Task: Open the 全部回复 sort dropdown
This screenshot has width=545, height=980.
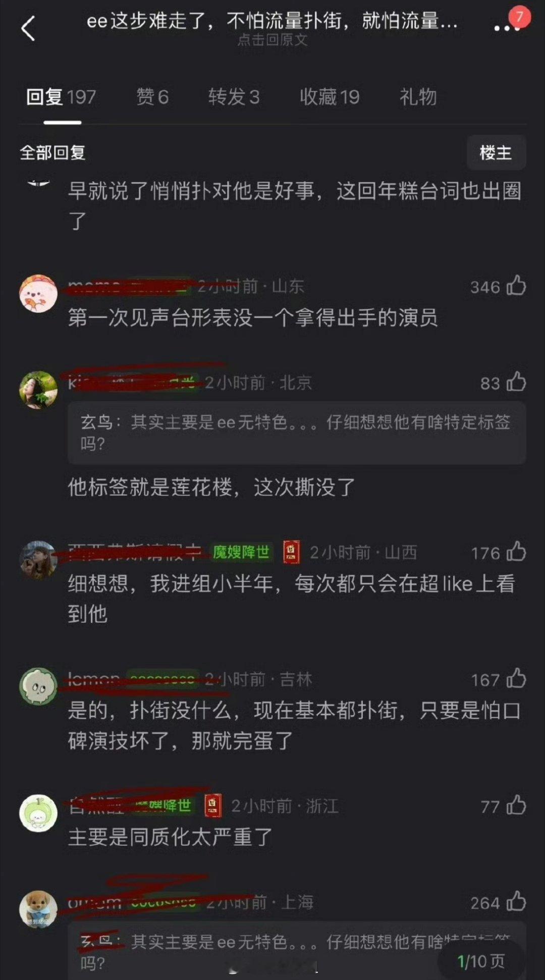Action: [52, 152]
